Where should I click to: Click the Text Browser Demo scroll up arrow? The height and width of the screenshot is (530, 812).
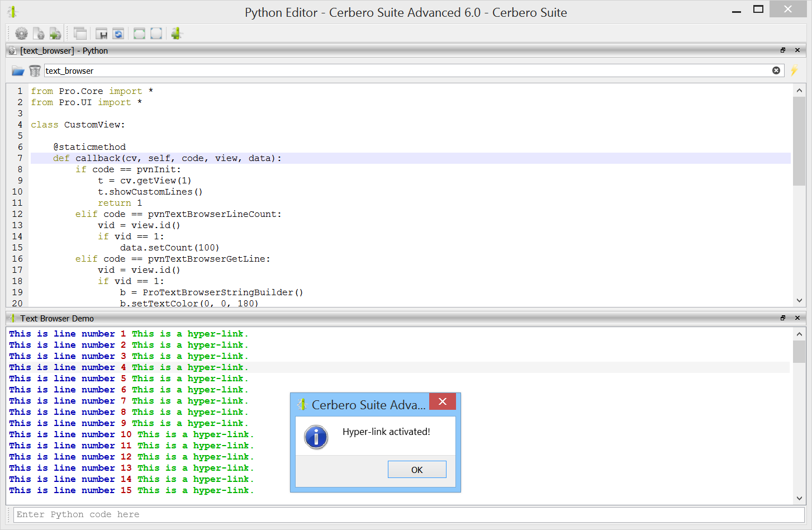point(799,334)
